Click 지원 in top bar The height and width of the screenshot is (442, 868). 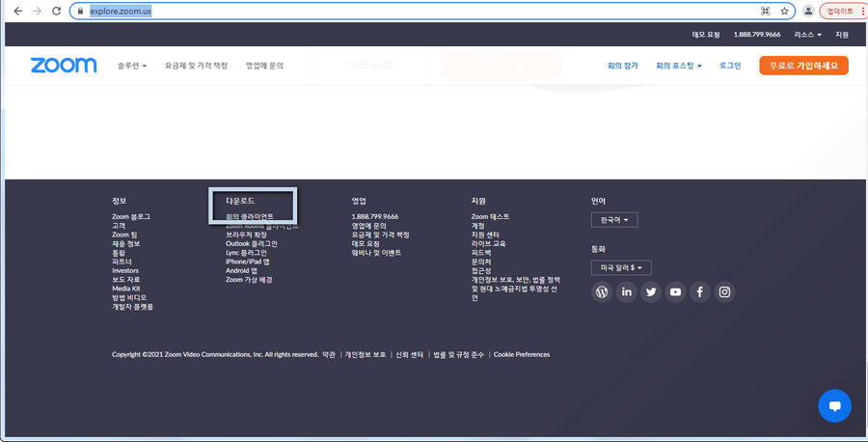point(842,35)
